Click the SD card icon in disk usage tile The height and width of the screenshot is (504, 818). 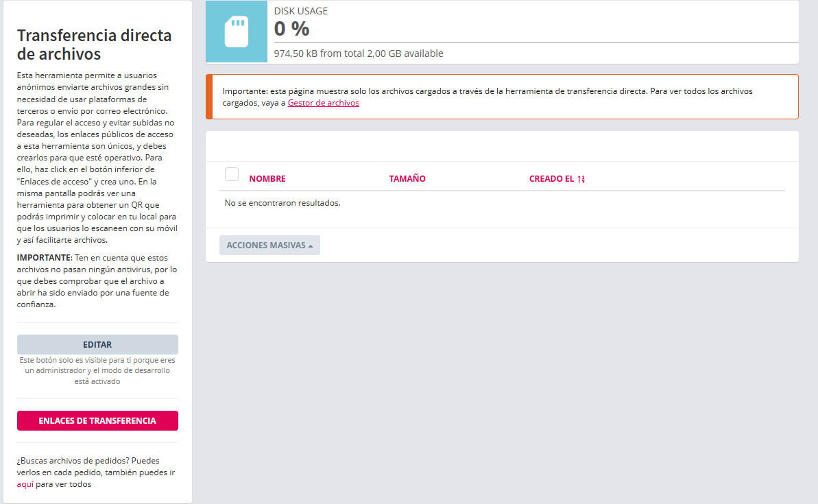(236, 32)
